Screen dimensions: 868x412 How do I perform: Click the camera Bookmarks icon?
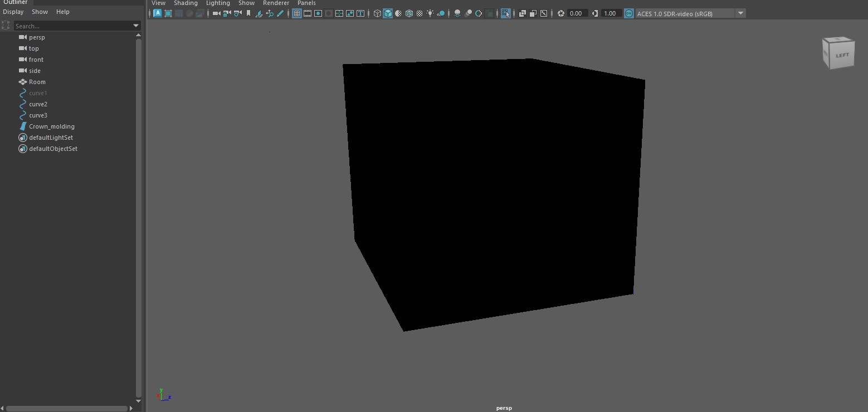(248, 13)
